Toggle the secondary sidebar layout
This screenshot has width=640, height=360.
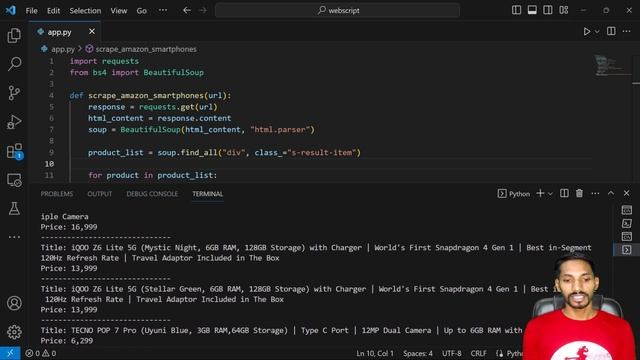click(548, 10)
